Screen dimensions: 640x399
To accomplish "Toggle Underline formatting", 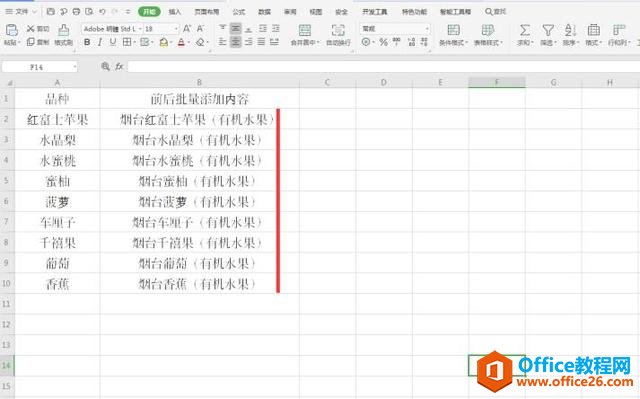I will point(113,42).
